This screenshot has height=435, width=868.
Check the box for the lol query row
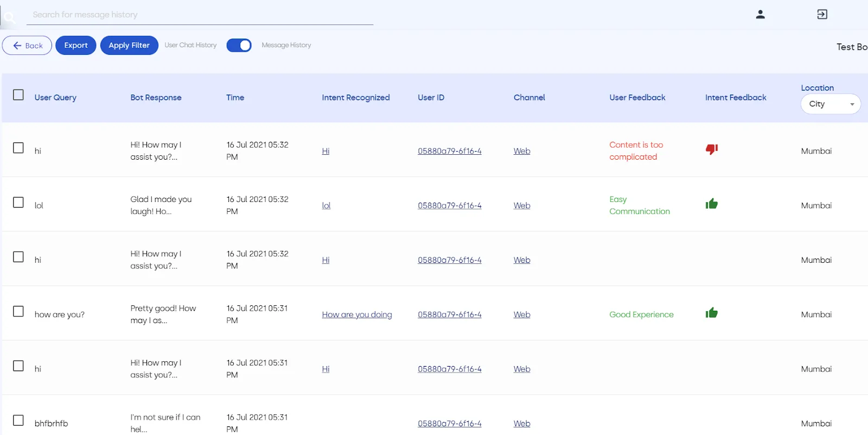pyautogui.click(x=18, y=203)
